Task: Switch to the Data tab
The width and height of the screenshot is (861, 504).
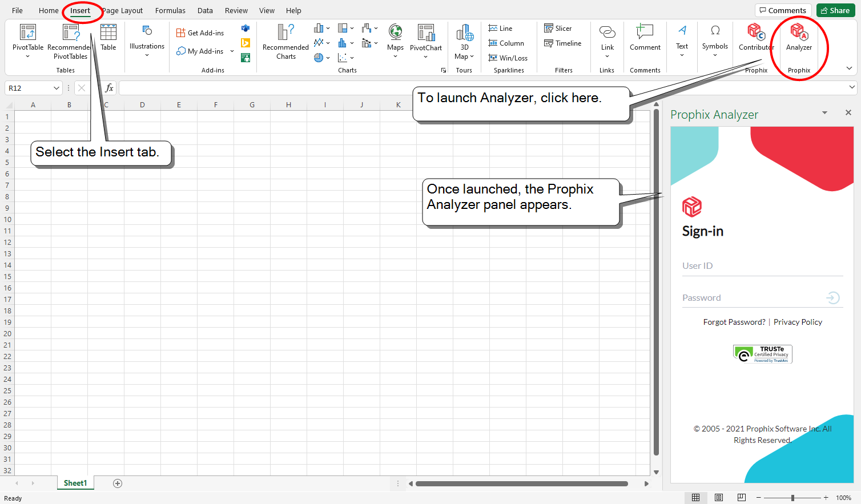Action: click(x=205, y=10)
